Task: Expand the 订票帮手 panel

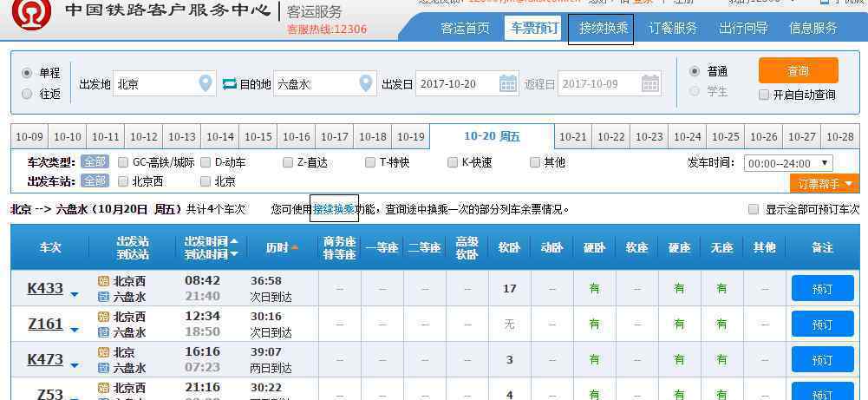Action: (825, 183)
